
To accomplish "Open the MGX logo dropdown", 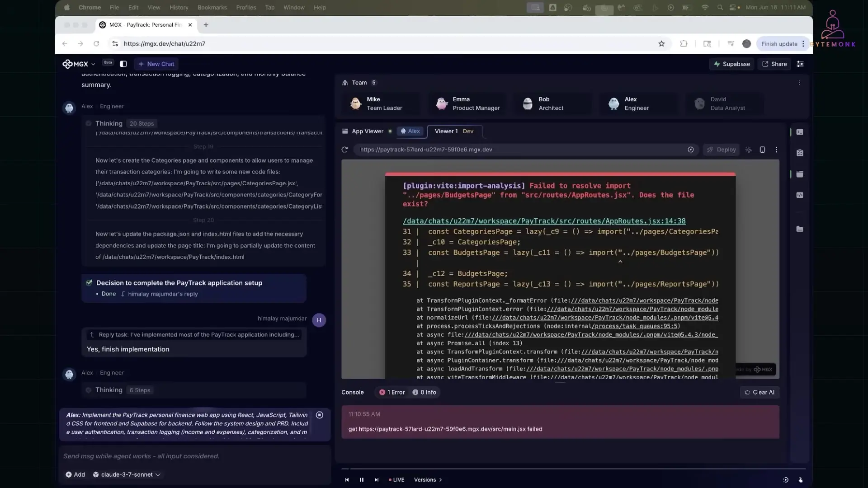I will pos(79,64).
